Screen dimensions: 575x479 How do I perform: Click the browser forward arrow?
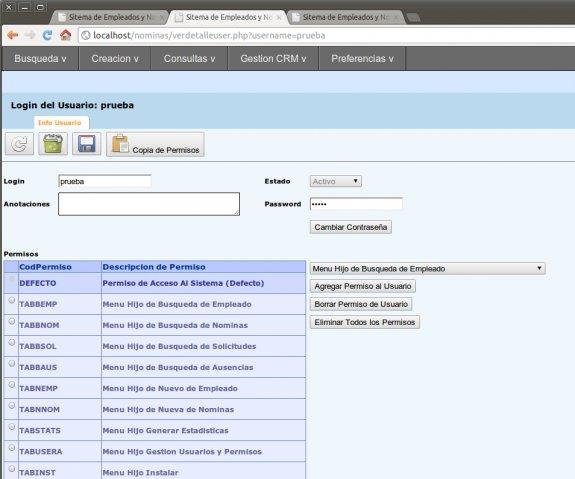pos(30,35)
